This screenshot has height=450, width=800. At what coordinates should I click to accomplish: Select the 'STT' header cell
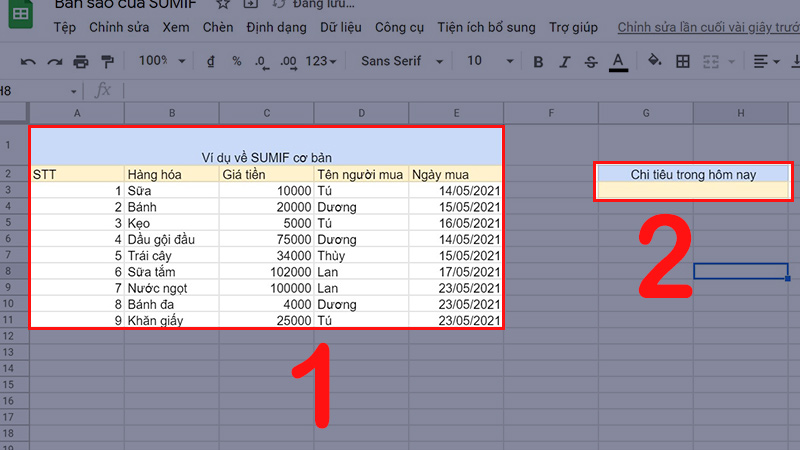click(77, 174)
